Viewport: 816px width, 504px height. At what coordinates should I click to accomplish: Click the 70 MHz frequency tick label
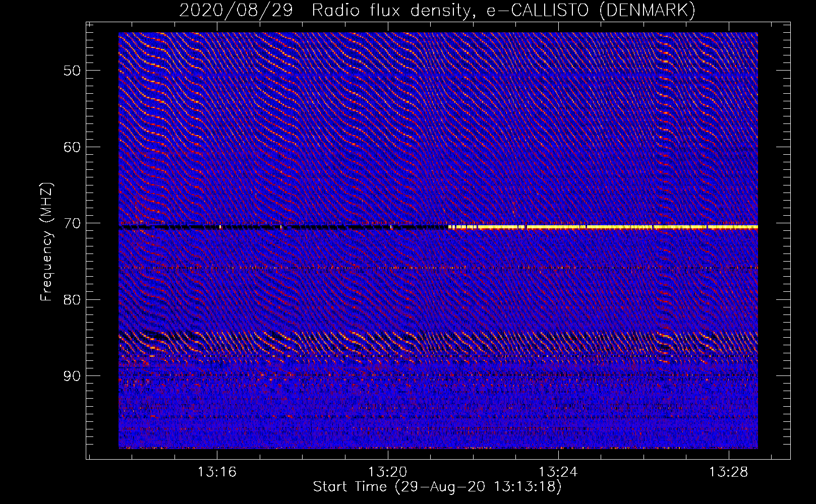click(72, 223)
